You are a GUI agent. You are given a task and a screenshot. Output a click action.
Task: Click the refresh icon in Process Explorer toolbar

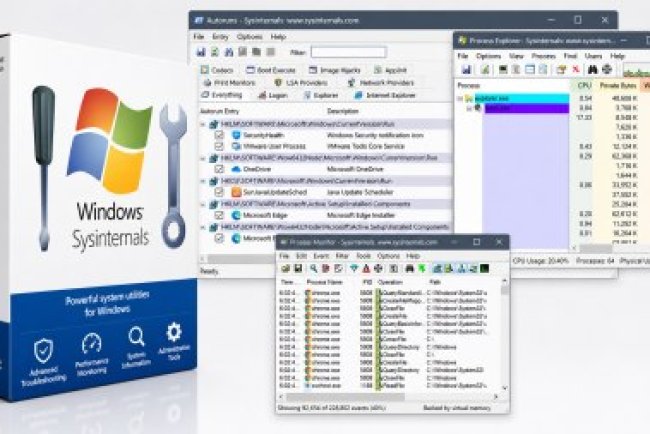point(485,70)
